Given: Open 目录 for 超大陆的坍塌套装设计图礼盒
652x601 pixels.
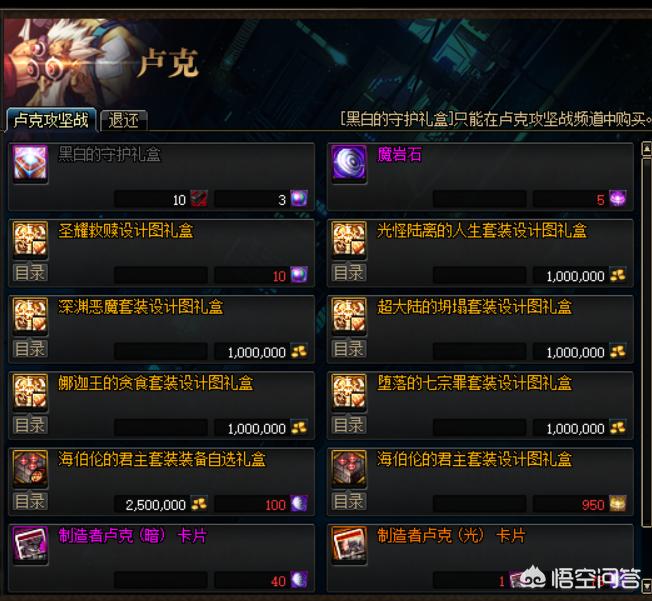Looking at the screenshot, I should [x=349, y=349].
